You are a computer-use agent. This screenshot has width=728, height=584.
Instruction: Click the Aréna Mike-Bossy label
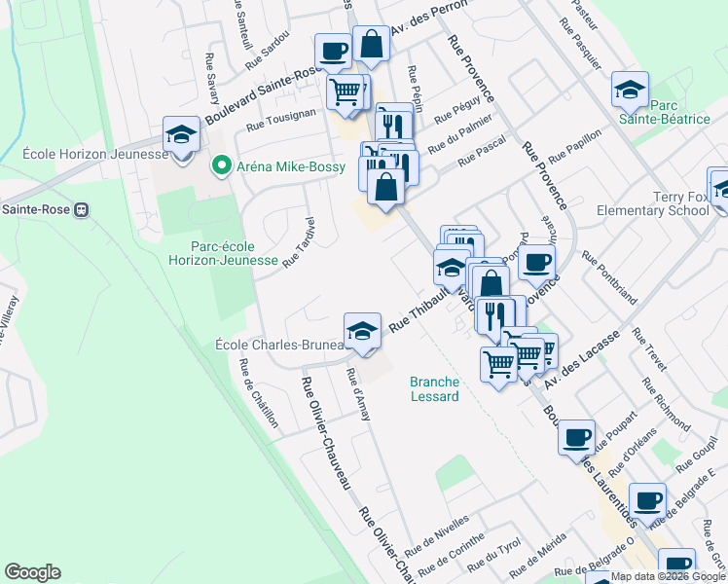pos(291,167)
